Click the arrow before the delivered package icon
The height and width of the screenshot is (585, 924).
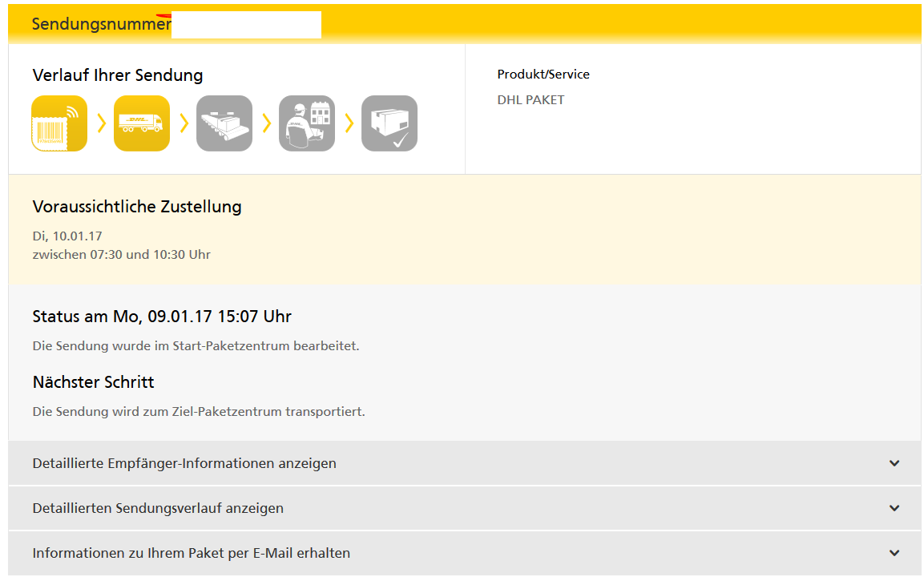(349, 123)
